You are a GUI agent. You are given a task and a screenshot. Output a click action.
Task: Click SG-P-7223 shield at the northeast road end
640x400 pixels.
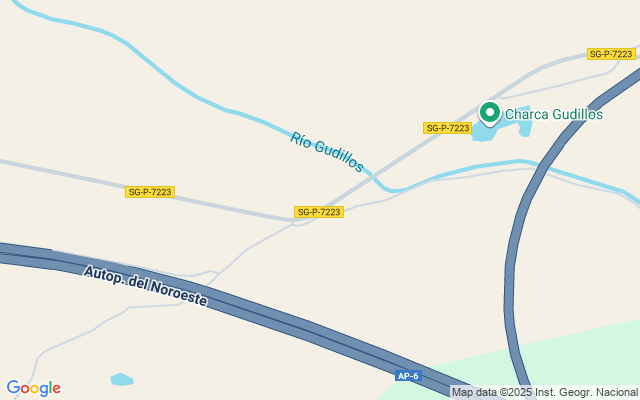coord(611,54)
